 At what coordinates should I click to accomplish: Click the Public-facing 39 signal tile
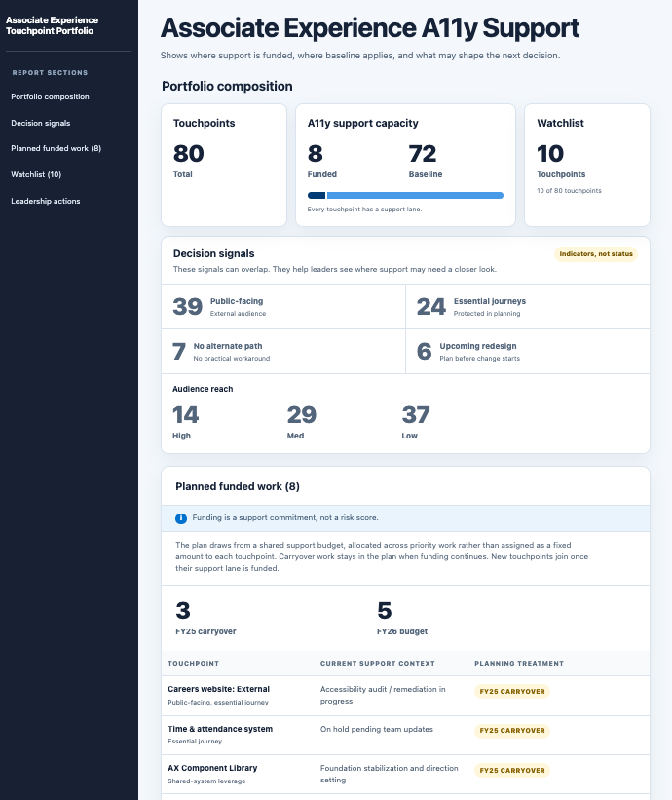(x=283, y=307)
